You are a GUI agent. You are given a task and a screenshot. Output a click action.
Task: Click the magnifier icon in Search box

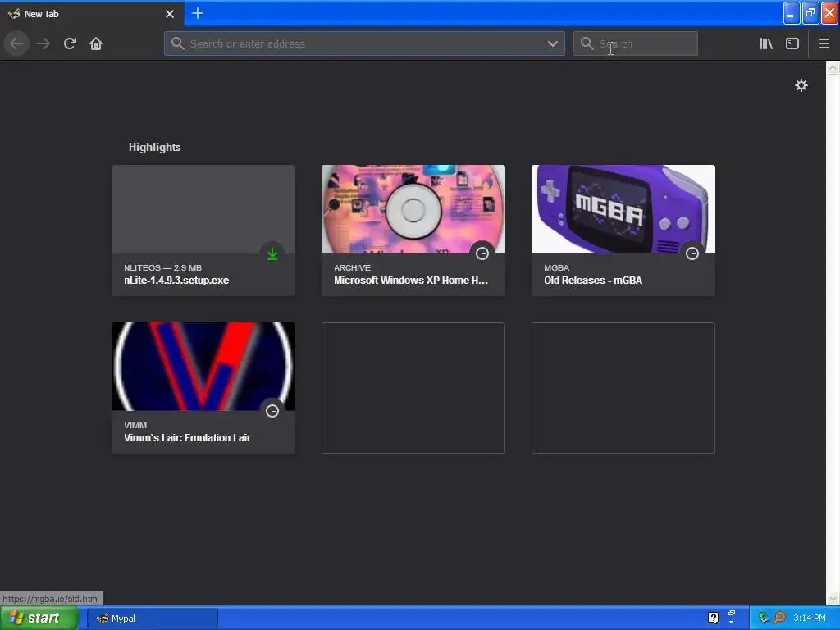pyautogui.click(x=587, y=43)
